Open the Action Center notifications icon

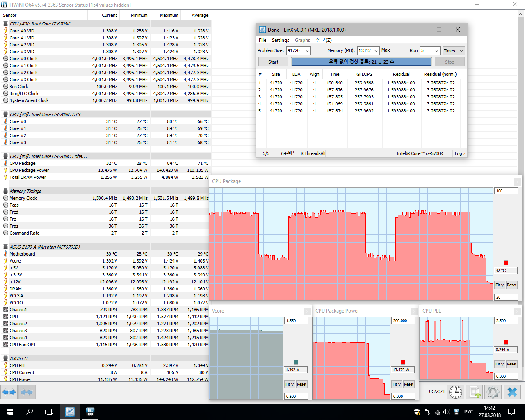tap(511, 412)
